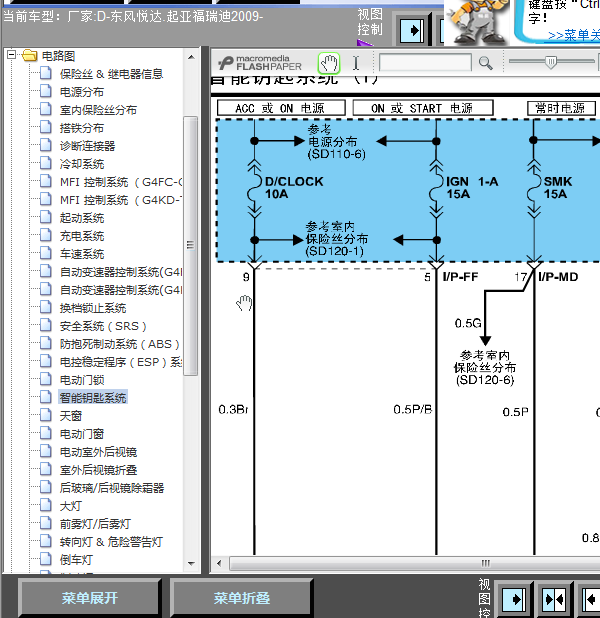Click the document icon beside 起动系统
600x618 pixels.
click(x=46, y=217)
